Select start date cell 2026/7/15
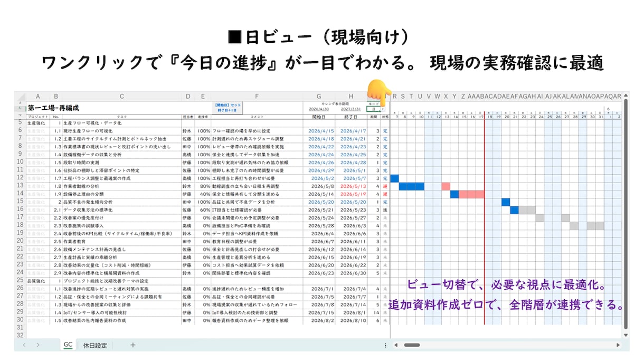The width and height of the screenshot is (644, 362). click(x=318, y=312)
